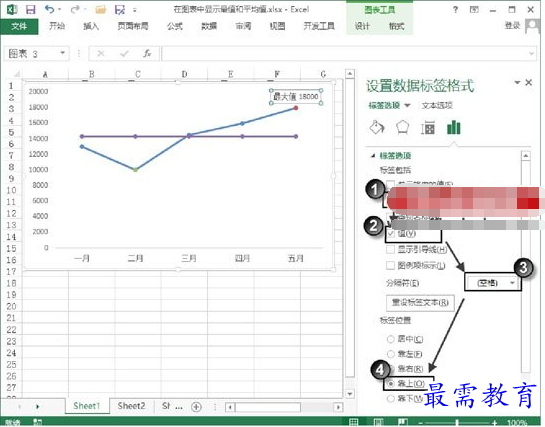Select the 靠上(O) radio button
545x427 pixels.
pyautogui.click(x=391, y=384)
